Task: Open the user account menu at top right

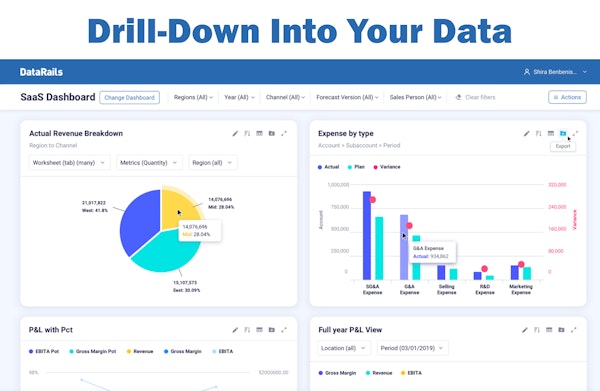Action: 555,72
